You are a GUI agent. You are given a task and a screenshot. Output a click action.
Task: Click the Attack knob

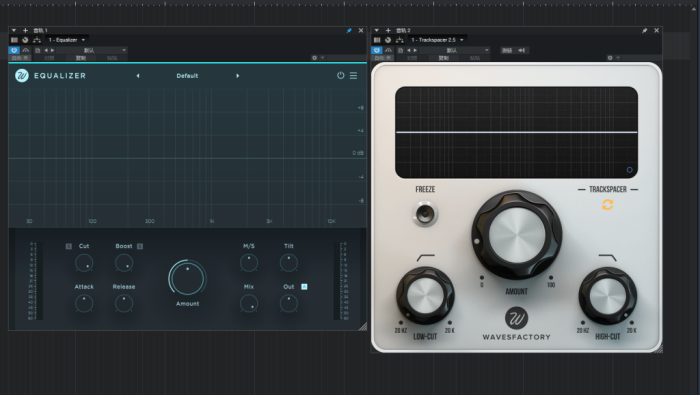click(84, 304)
